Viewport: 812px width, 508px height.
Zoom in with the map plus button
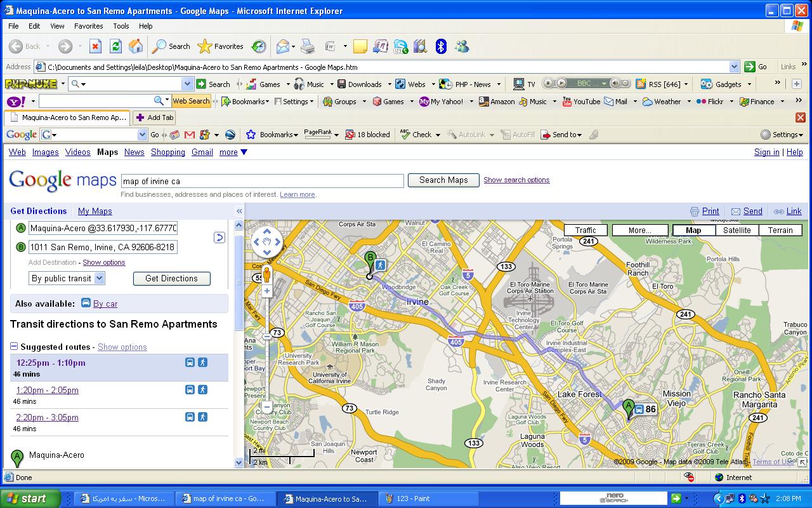pyautogui.click(x=267, y=291)
